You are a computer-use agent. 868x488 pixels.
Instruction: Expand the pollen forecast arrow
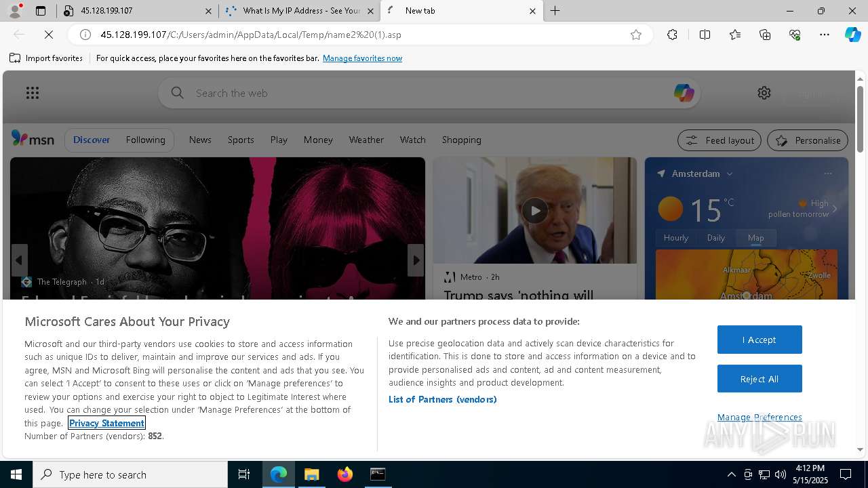[x=835, y=209]
